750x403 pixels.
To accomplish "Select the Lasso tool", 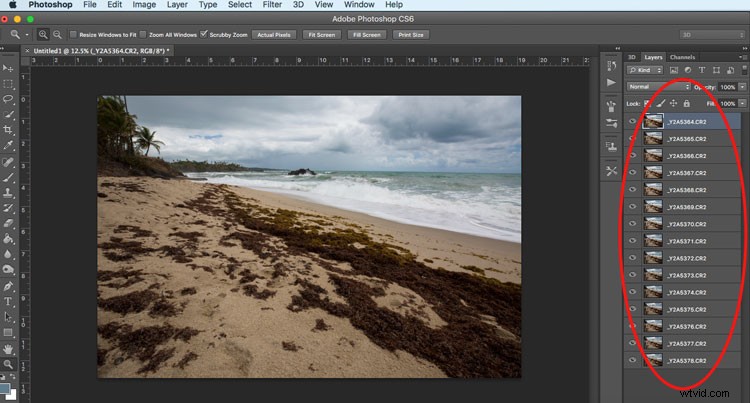I will tap(8, 99).
